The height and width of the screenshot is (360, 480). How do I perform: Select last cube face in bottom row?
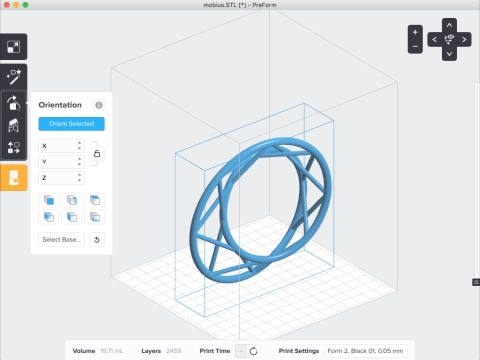tap(95, 217)
